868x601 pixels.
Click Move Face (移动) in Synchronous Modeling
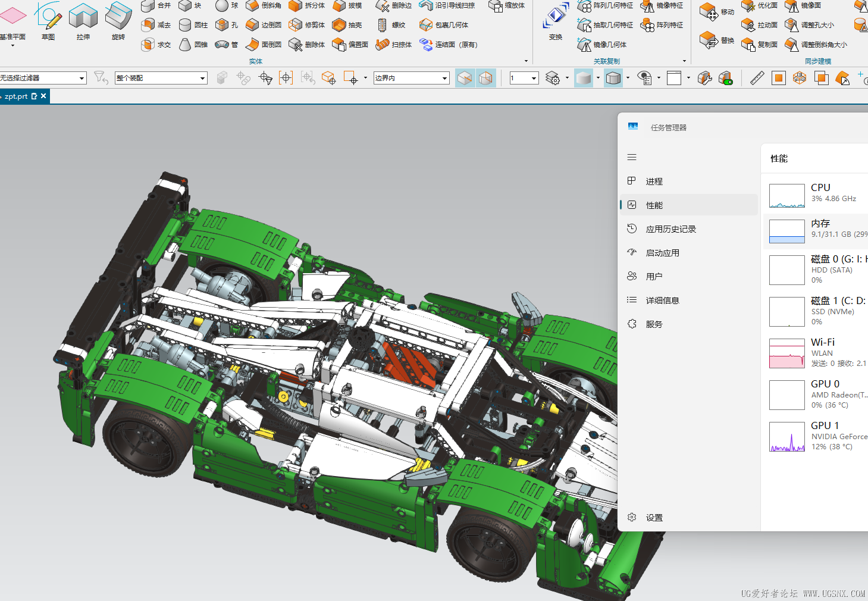(717, 11)
